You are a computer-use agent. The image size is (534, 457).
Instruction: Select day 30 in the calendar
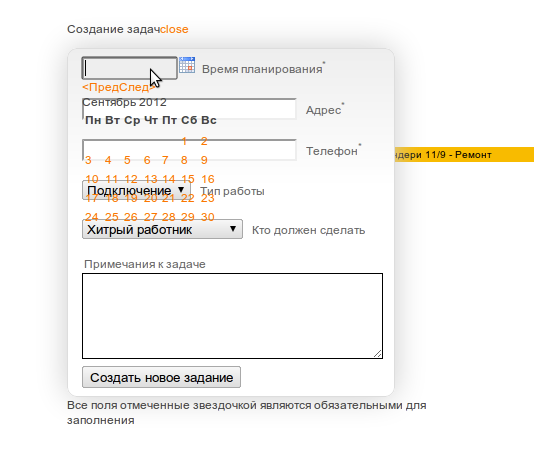click(x=208, y=217)
